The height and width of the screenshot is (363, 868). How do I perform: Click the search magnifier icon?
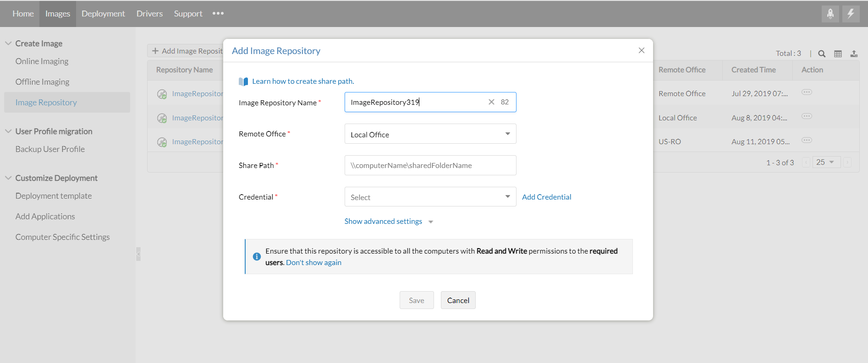pos(822,54)
